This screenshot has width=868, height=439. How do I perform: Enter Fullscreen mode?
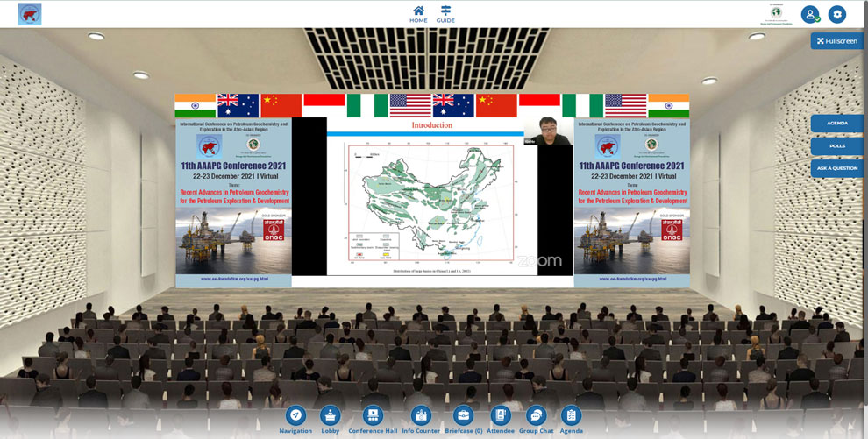837,41
